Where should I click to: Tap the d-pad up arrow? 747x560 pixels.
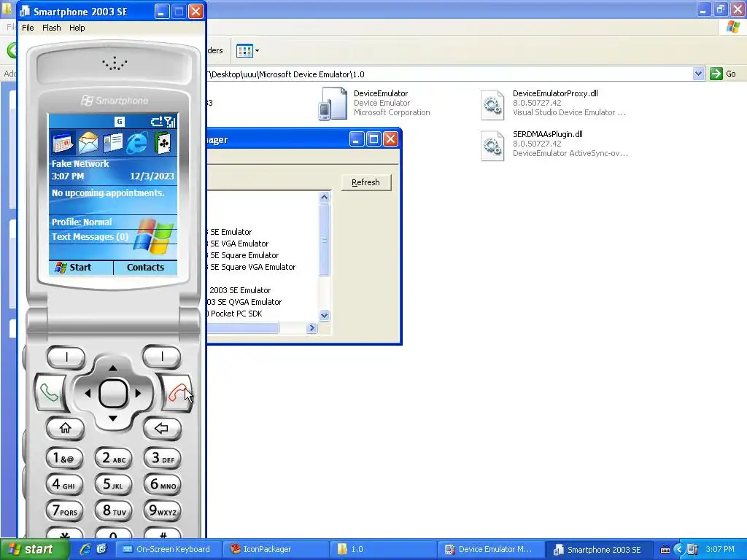[113, 367]
